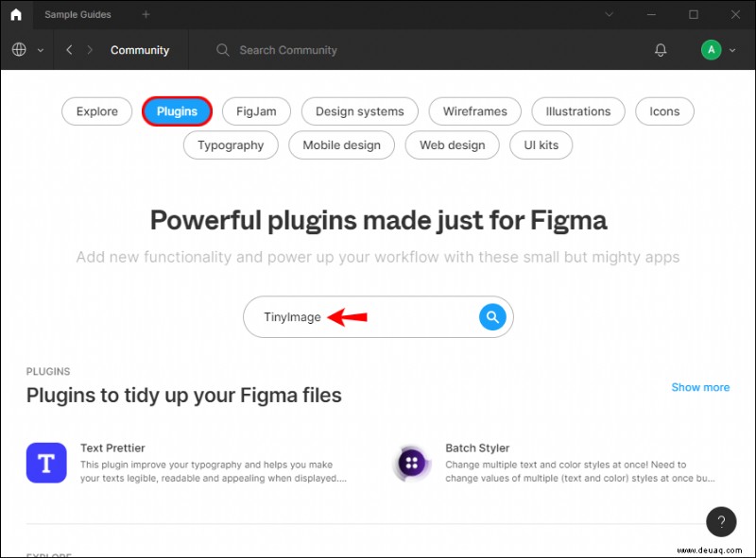Open notifications via the bell icon
The height and width of the screenshot is (558, 756).
[x=661, y=49]
